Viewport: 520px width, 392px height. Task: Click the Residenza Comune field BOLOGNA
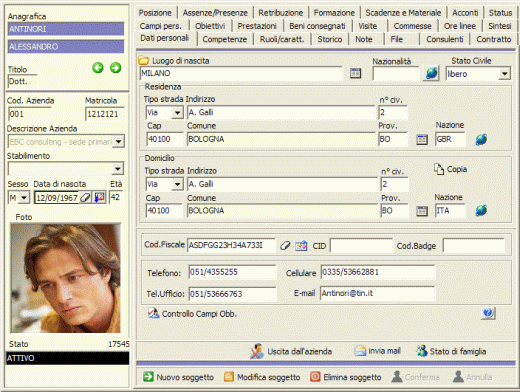(x=281, y=139)
